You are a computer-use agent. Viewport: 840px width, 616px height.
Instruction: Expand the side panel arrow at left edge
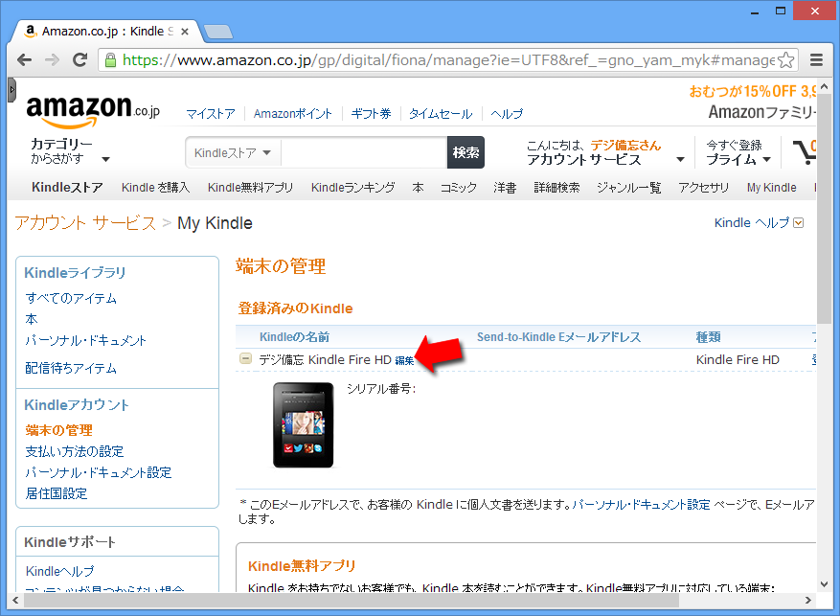tap(11, 90)
